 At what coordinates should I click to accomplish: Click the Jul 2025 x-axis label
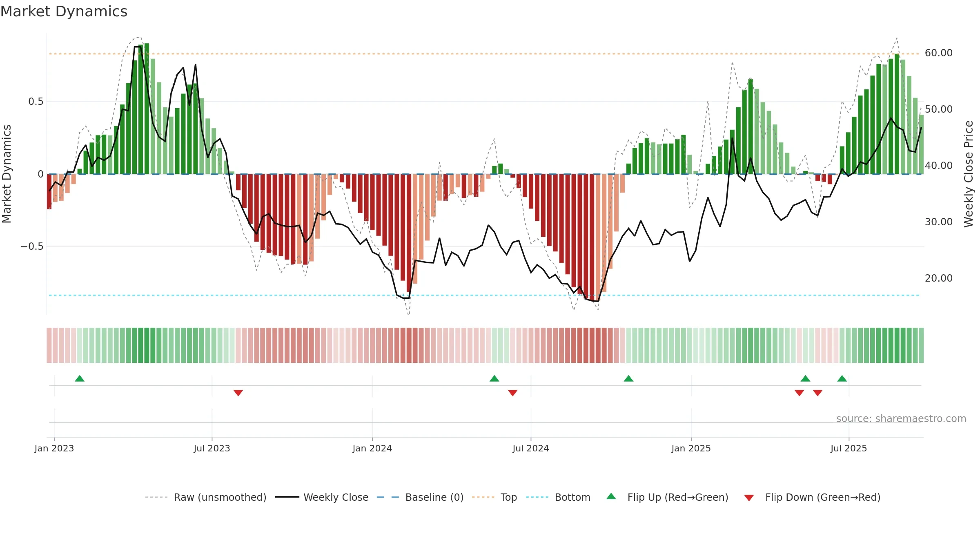coord(849,448)
